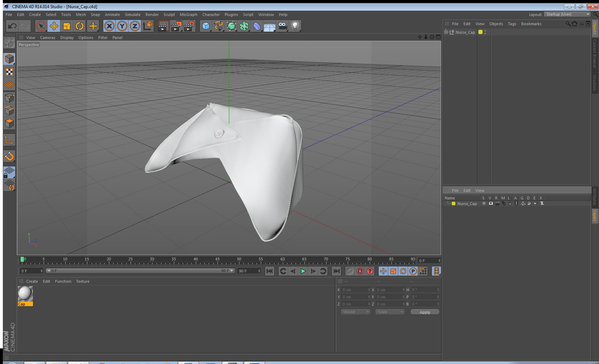Open keyframe selection help icon
The width and height of the screenshot is (599, 364).
click(x=370, y=271)
